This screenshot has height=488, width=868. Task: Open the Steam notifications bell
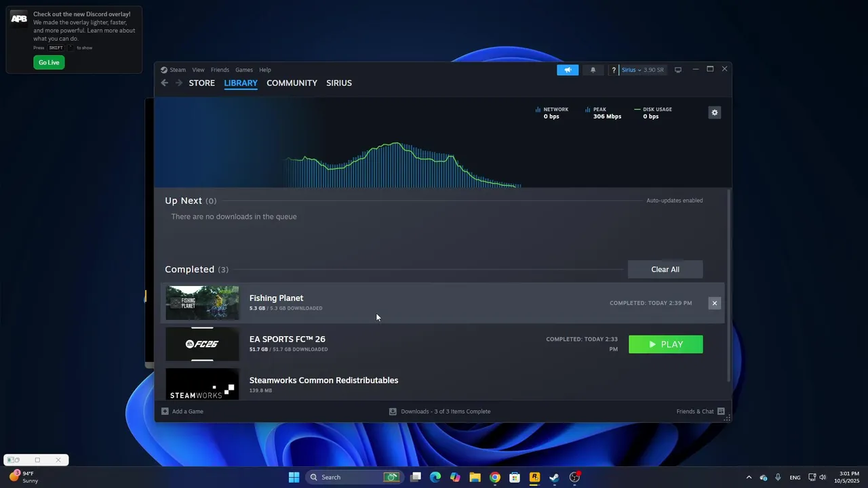593,70
